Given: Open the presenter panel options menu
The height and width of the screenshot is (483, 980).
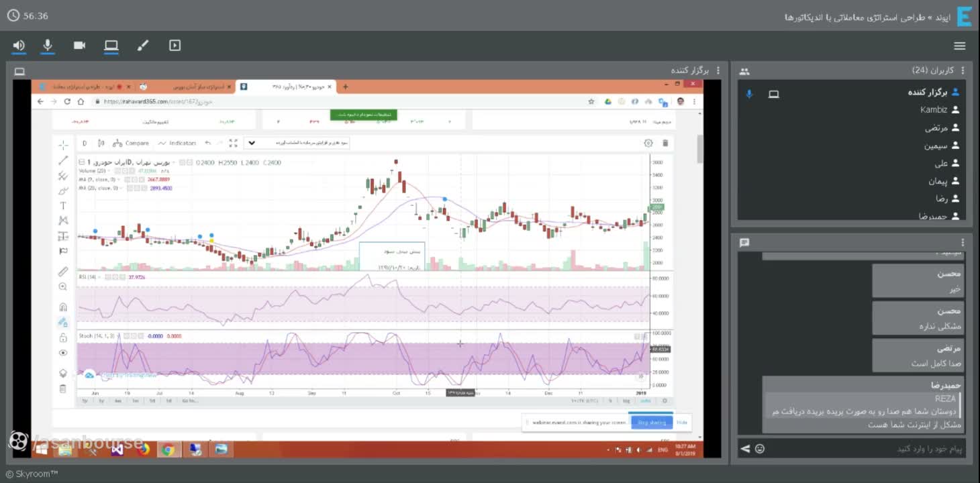Looking at the screenshot, I should [718, 70].
